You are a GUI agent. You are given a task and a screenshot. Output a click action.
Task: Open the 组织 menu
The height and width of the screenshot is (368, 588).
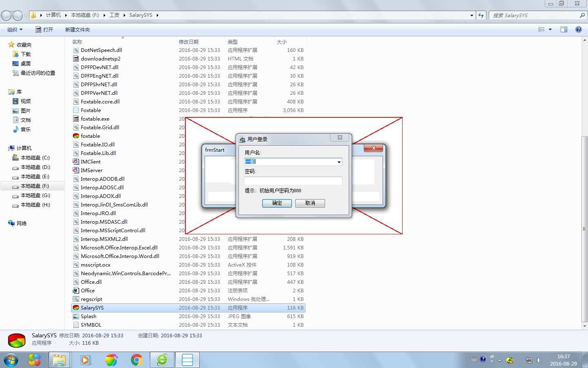[15, 29]
